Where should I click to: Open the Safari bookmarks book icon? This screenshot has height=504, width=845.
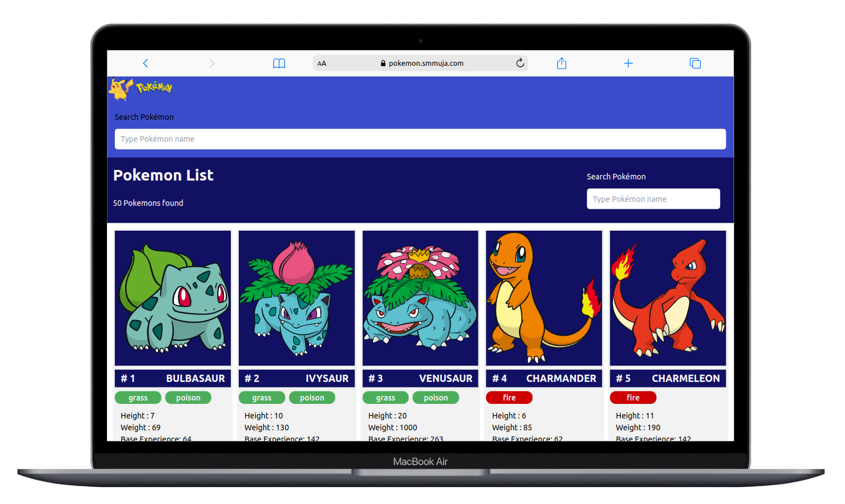pos(279,64)
